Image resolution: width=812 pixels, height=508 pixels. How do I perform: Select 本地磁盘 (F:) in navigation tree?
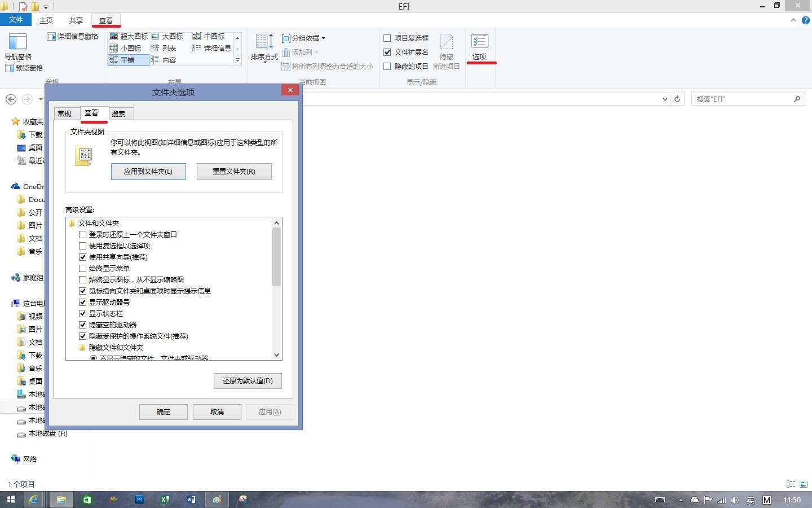(42, 433)
